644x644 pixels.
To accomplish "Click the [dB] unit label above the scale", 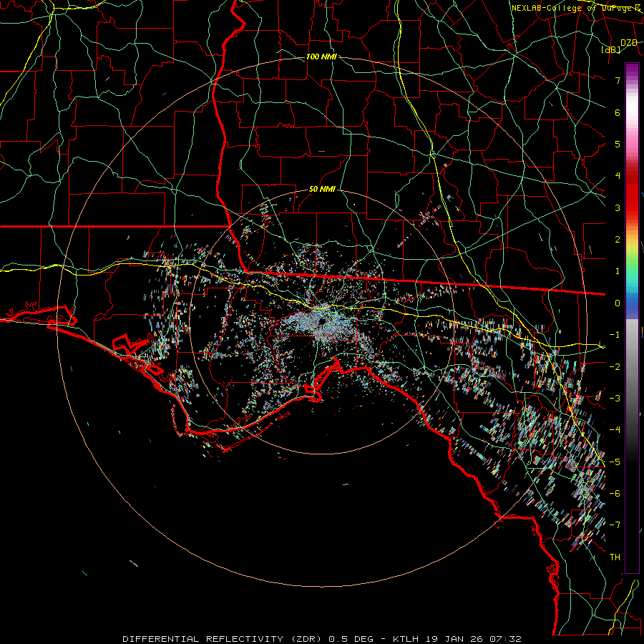I will pos(611,49).
